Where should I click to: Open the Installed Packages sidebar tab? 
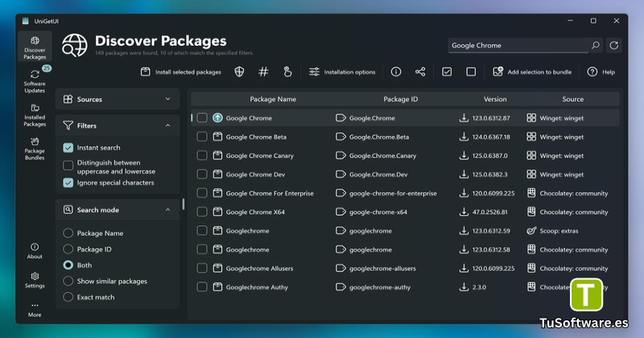tap(35, 114)
